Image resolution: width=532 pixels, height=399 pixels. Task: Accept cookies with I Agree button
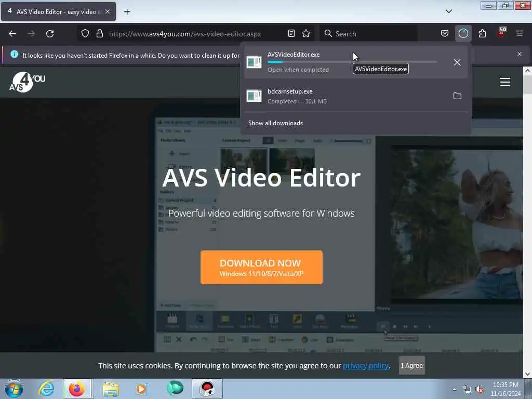click(411, 365)
